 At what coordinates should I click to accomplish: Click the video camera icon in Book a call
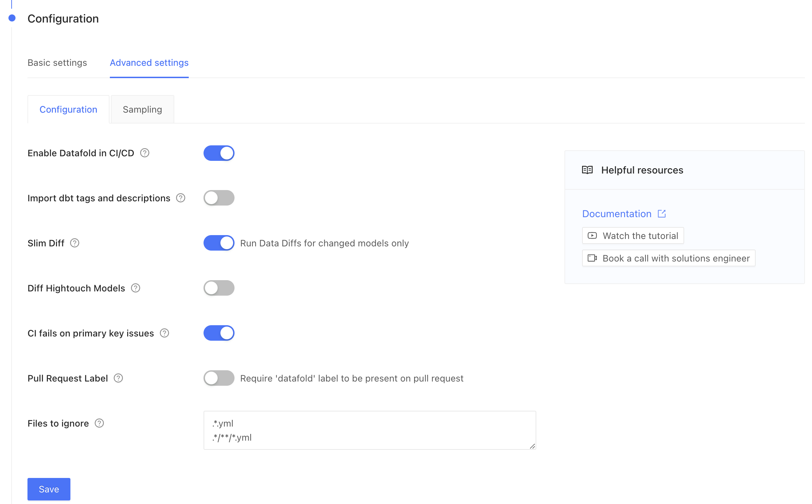[592, 258]
